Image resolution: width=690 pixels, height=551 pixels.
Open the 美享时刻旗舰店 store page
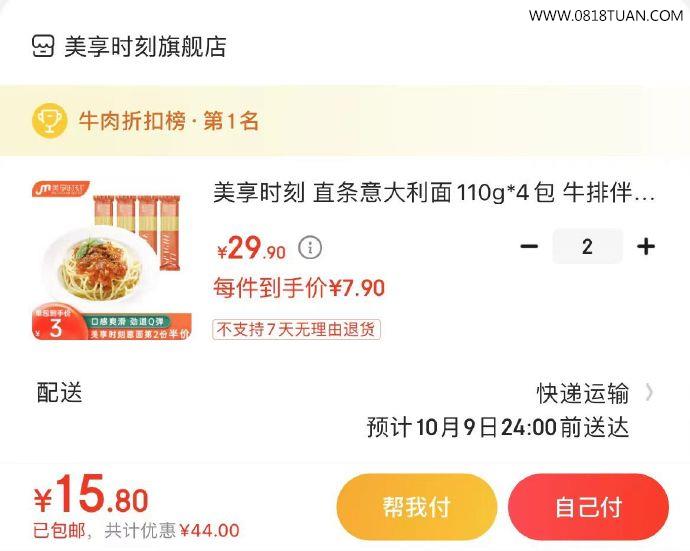[x=145, y=47]
